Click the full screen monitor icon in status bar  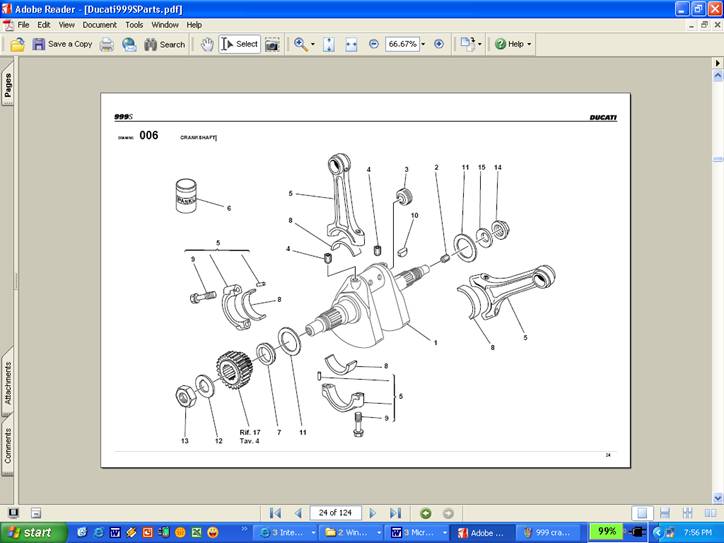(13, 513)
